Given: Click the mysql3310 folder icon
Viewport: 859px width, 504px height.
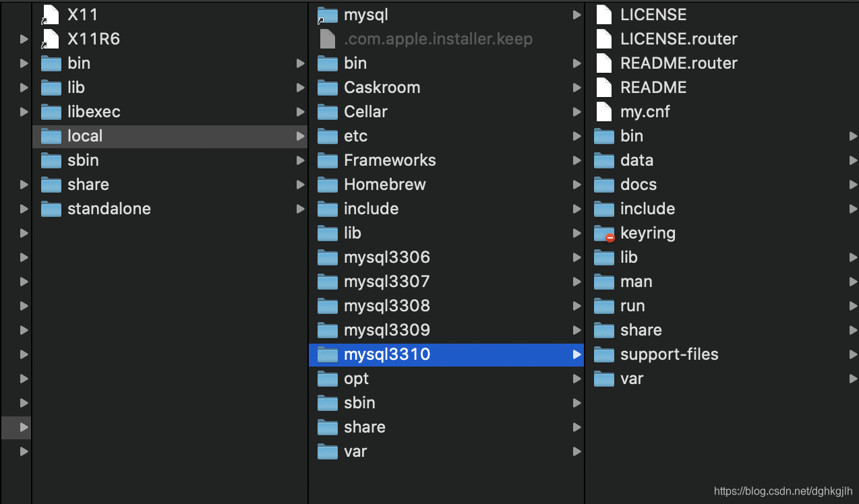Looking at the screenshot, I should point(328,354).
